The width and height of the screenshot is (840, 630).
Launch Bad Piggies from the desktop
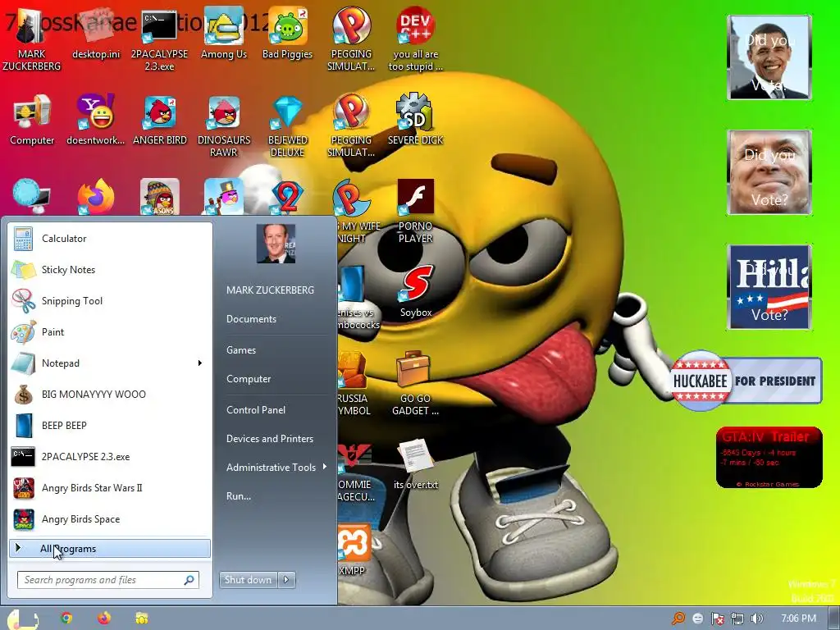[x=287, y=34]
